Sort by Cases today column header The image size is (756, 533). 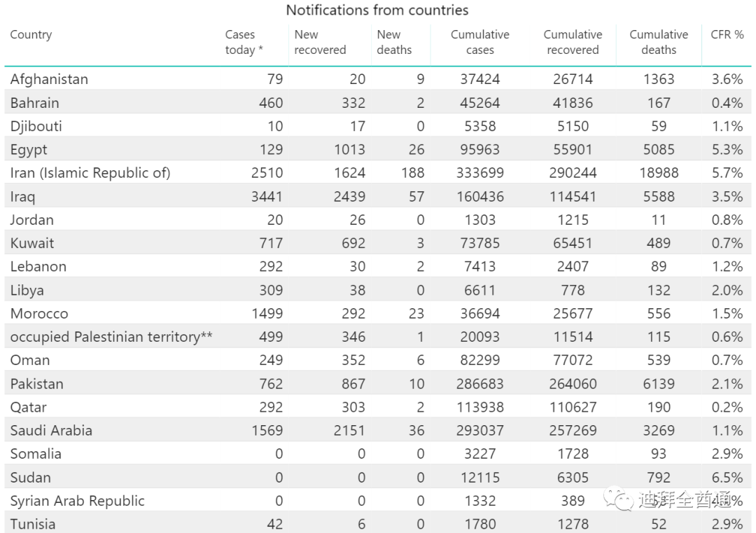tap(244, 42)
